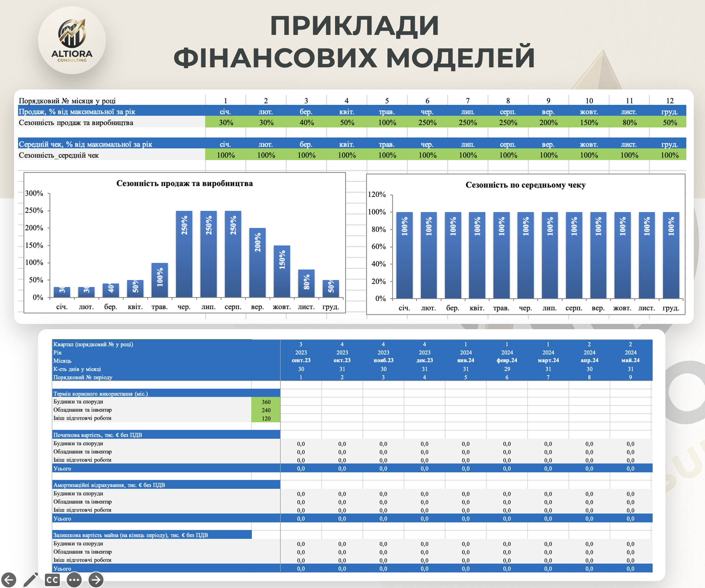Click the green 240 cell for Обладнання та інвентар
The image size is (705, 588).
[x=266, y=410]
